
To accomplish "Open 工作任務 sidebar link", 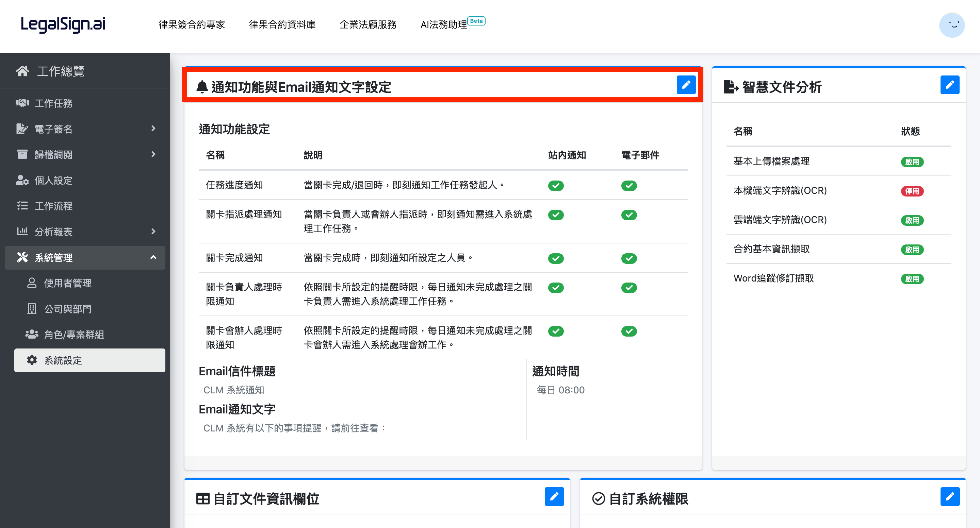I will (85, 103).
